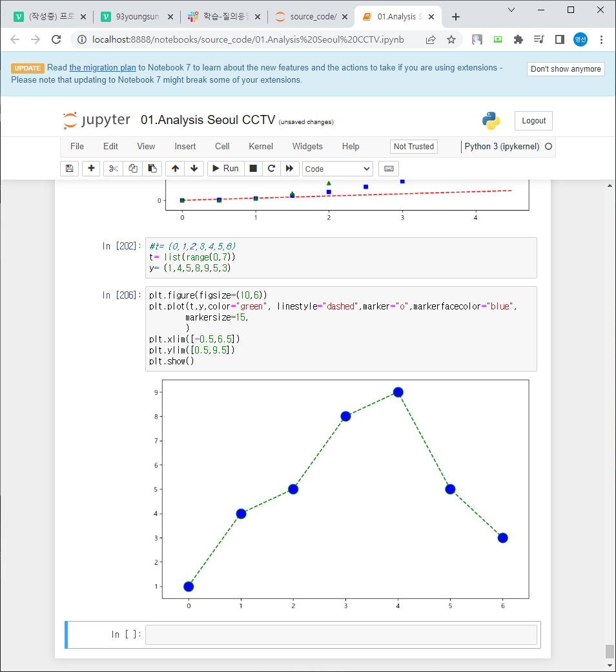Click the Python logo icon near Logout
Image resolution: width=616 pixels, height=672 pixels.
tap(491, 121)
